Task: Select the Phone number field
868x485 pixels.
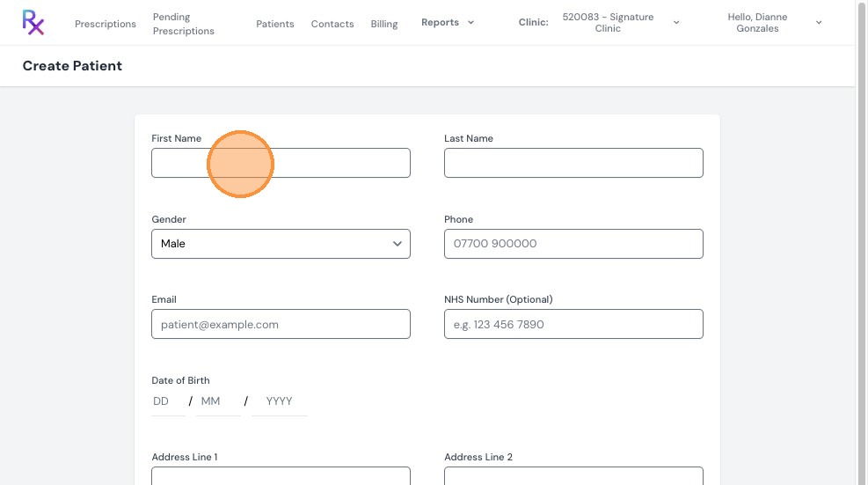Action: click(x=573, y=244)
